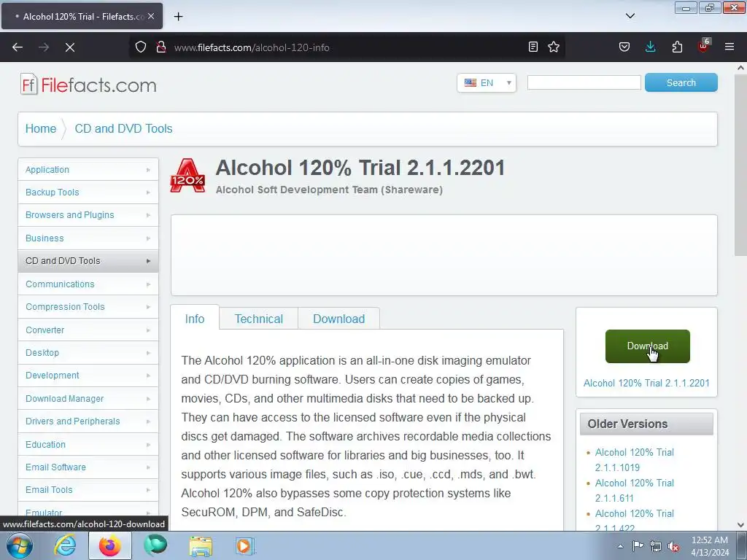Open the Education category

click(88, 444)
